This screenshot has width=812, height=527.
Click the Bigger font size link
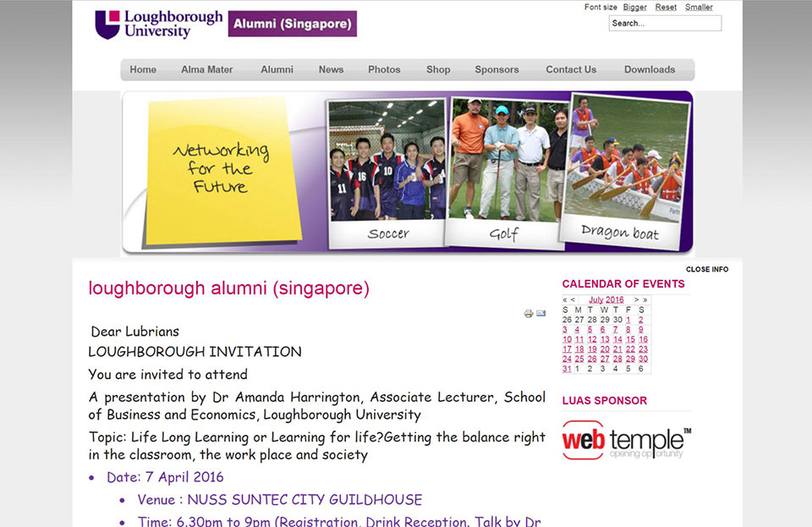point(635,8)
